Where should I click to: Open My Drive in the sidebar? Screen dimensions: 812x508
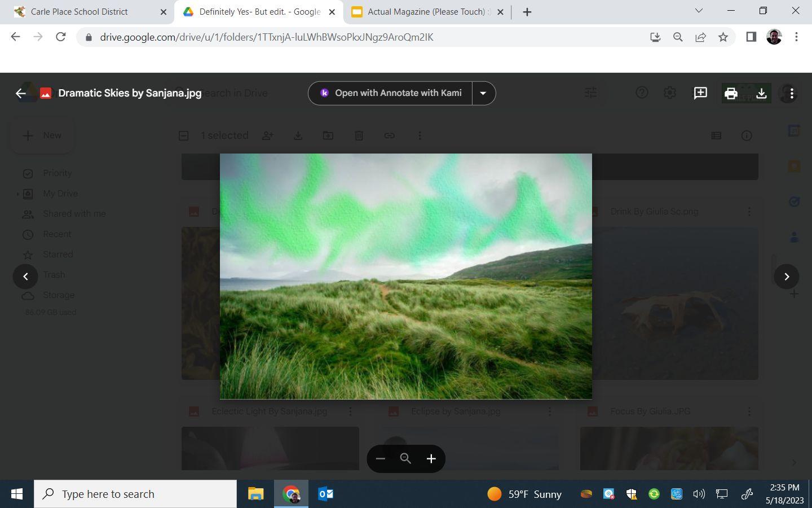(60, 194)
